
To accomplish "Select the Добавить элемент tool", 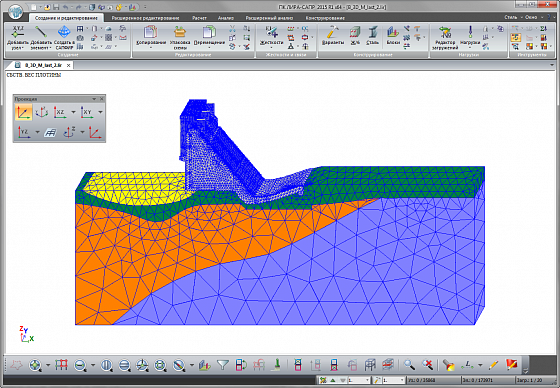I will pos(41,38).
